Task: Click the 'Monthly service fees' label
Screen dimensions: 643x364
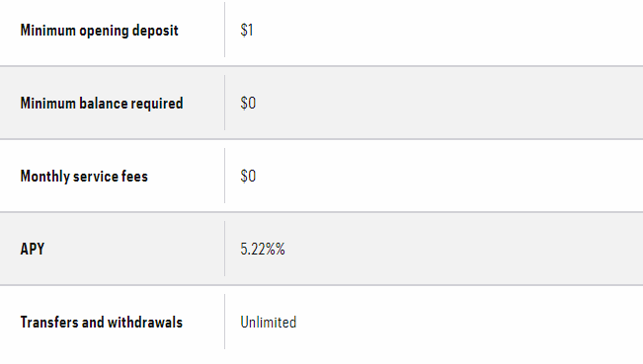Action: coord(84,176)
